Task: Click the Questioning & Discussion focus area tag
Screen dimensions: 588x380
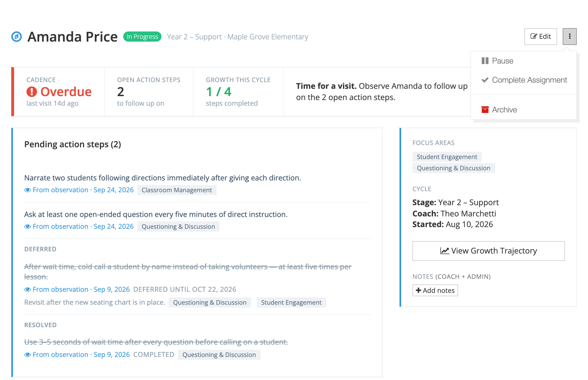Action: point(454,168)
